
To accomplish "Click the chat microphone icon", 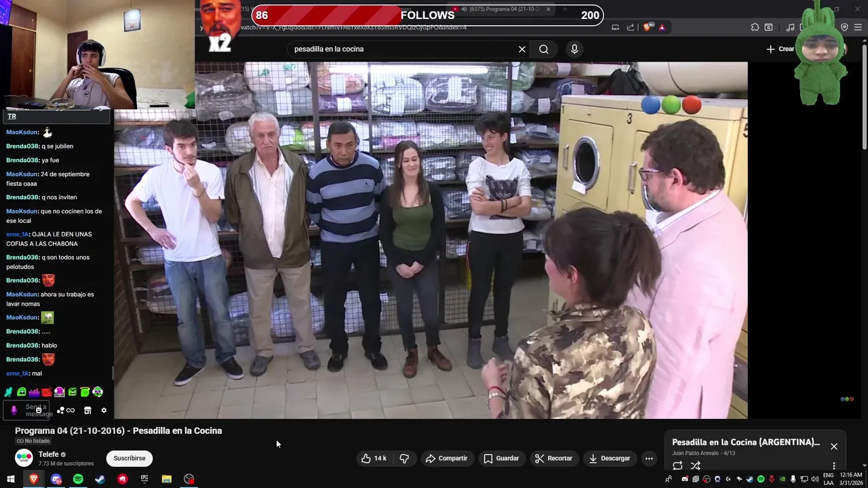I will click(14, 410).
